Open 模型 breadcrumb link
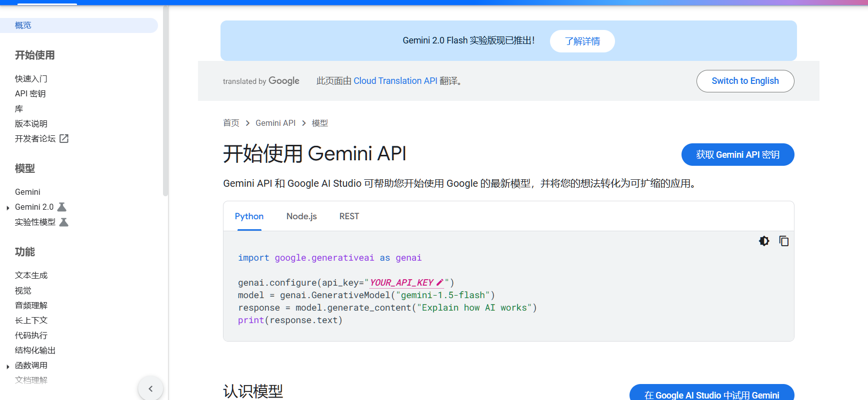868x400 pixels. coord(320,123)
